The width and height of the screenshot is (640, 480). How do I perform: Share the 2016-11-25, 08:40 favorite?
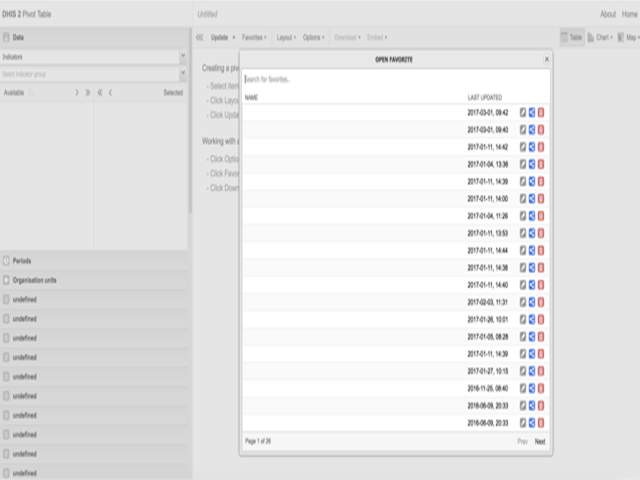[532, 387]
